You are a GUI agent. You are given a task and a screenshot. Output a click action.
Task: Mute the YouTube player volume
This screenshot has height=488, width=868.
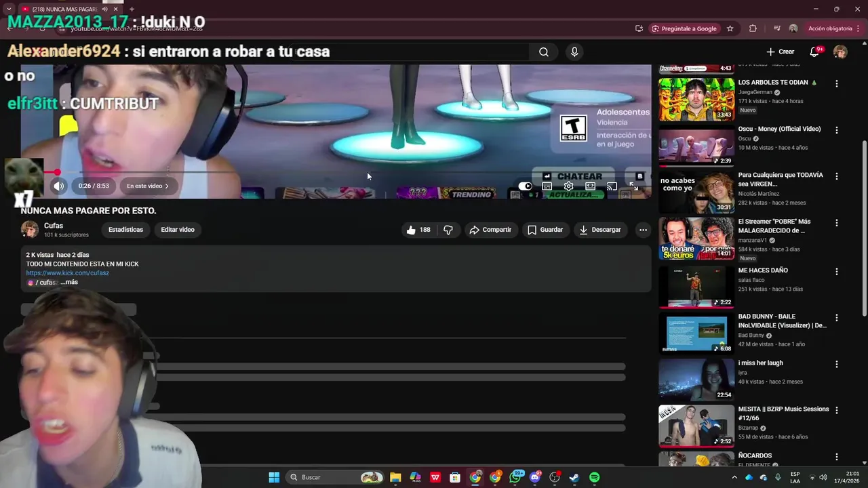(x=59, y=186)
